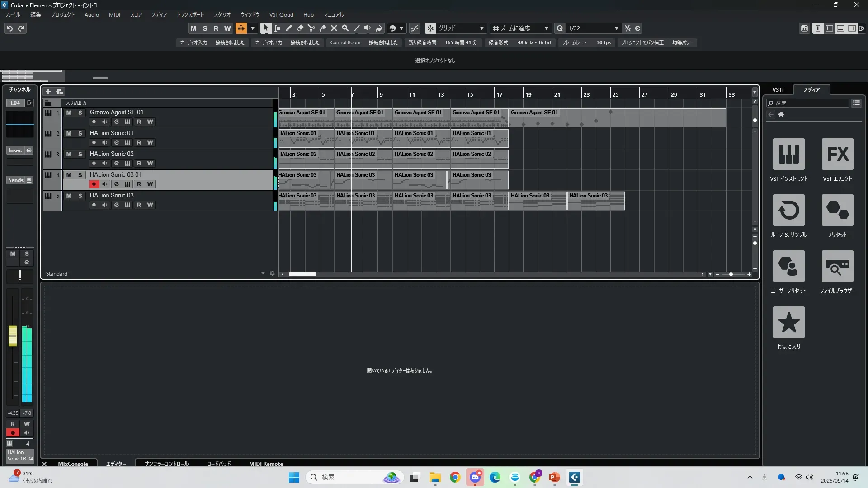Open the zoom-adaptive grid type dropdown
Viewport: 868px width, 488px height.
[546, 28]
